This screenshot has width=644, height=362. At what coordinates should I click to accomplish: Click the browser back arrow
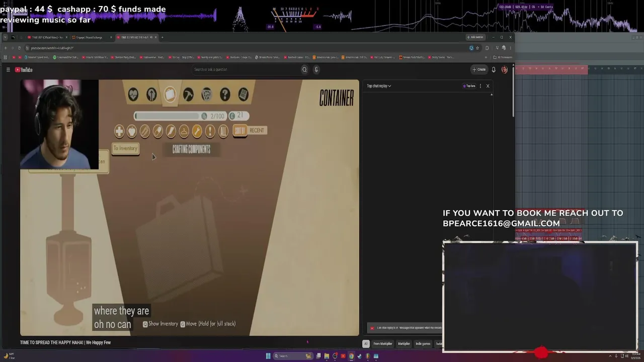(6, 48)
